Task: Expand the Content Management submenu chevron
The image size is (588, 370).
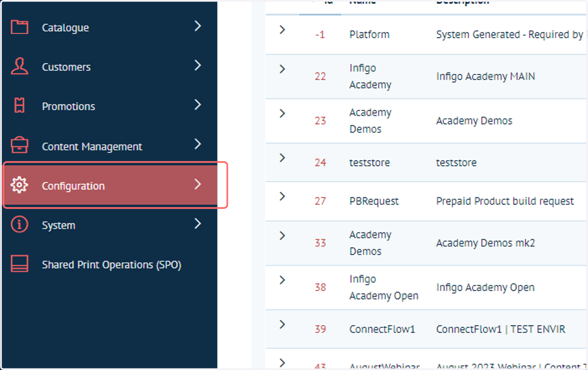Action: [197, 144]
